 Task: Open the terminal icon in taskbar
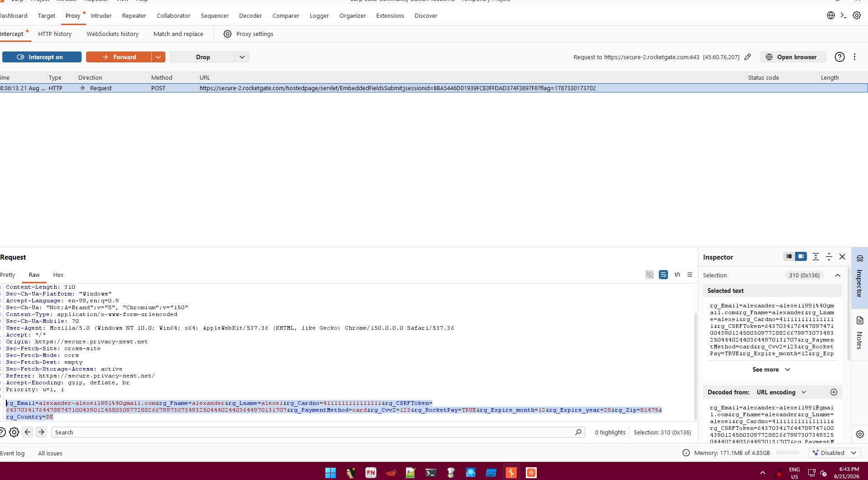pos(431,473)
